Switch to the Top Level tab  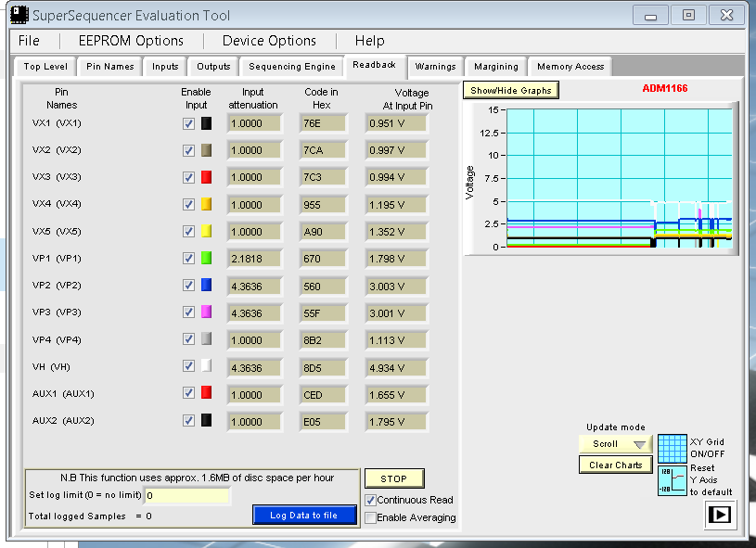(x=45, y=67)
